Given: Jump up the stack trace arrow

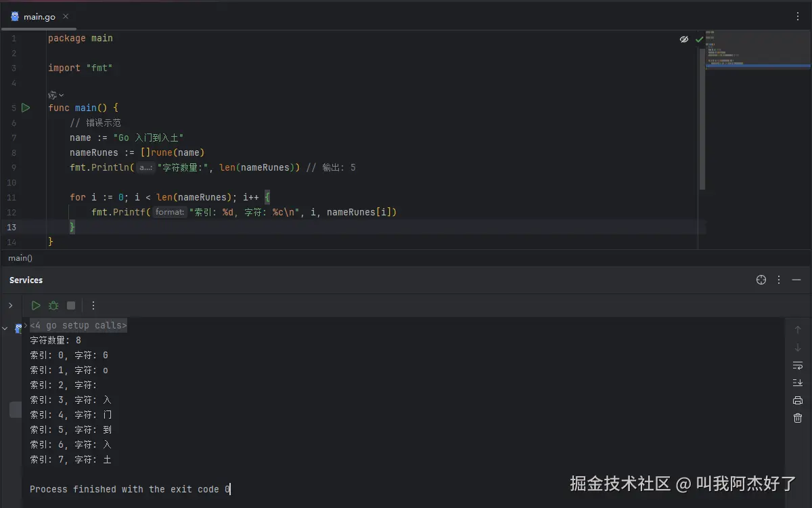Looking at the screenshot, I should 798,330.
